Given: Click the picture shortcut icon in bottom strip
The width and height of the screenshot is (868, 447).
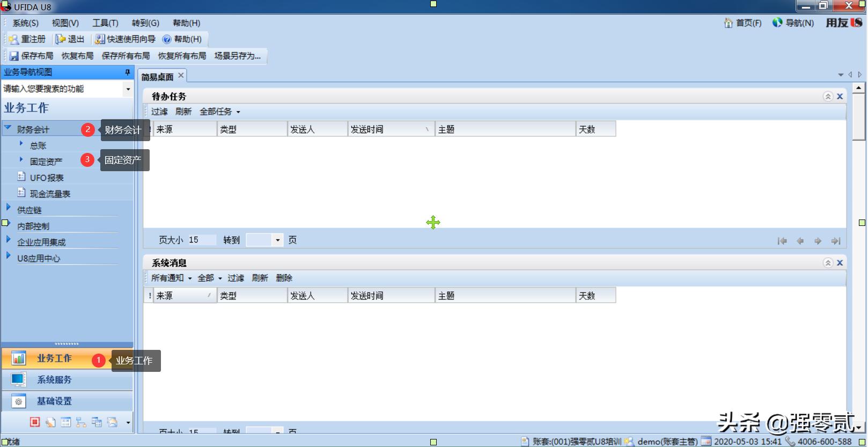Looking at the screenshot, I should coord(112,422).
